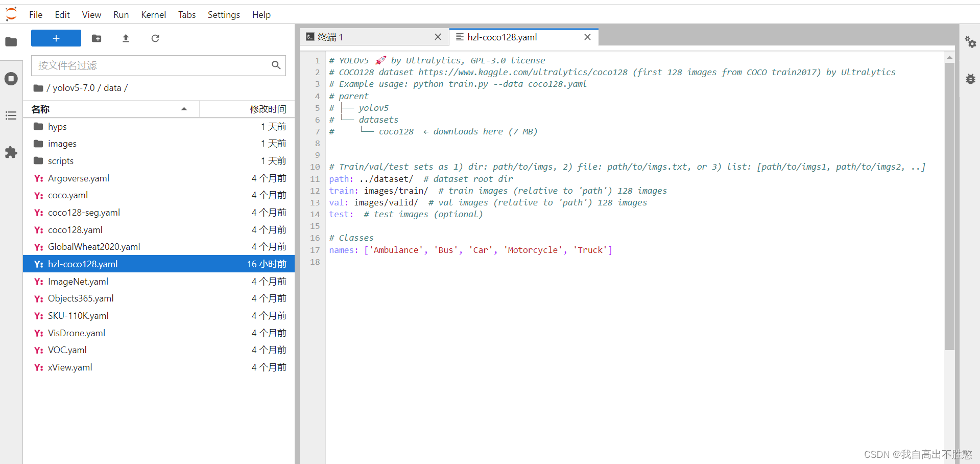Viewport: 980px width, 464px height.
Task: Select Argoverse.yaml in file list
Action: click(x=159, y=178)
